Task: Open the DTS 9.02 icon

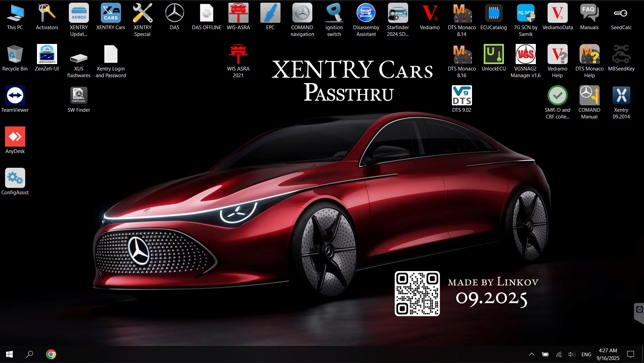Action: pyautogui.click(x=462, y=96)
